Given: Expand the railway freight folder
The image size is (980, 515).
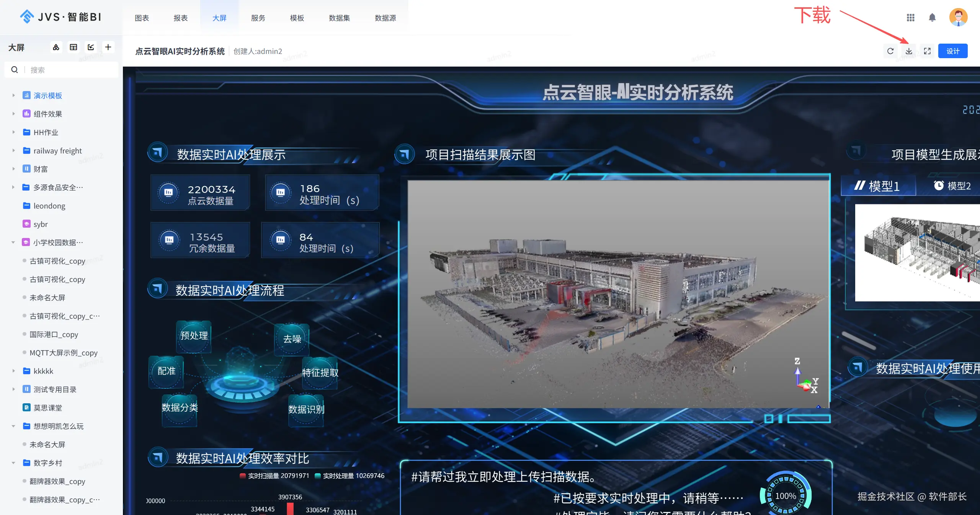Looking at the screenshot, I should click(13, 150).
